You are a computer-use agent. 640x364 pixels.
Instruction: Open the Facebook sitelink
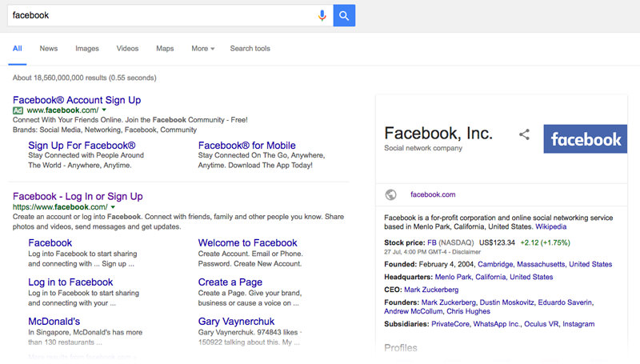pos(50,243)
